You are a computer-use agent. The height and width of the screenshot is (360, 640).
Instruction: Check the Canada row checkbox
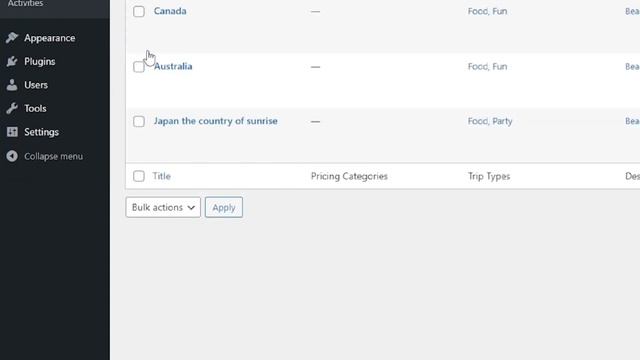point(139,11)
